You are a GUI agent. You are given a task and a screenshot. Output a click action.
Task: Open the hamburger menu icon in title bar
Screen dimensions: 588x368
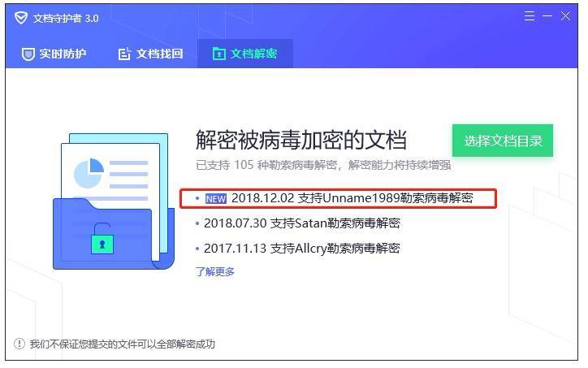point(530,16)
